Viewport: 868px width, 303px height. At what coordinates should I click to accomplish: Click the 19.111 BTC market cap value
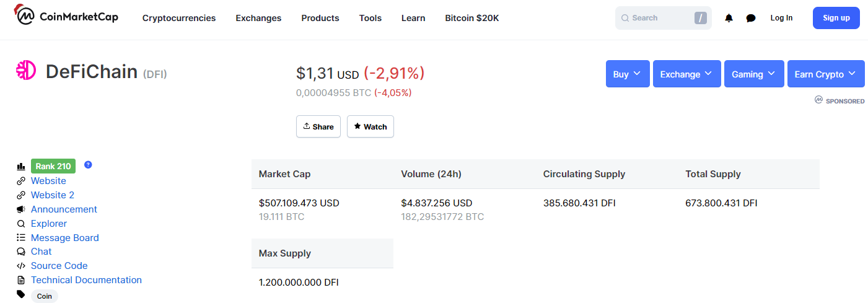click(282, 217)
